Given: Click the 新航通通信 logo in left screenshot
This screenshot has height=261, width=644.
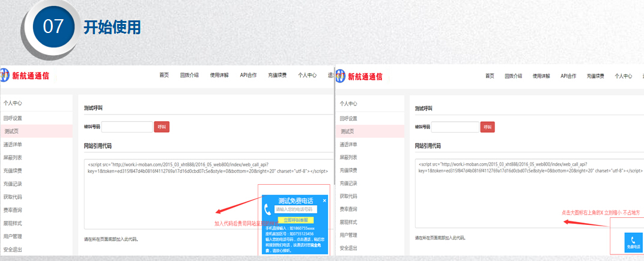Looking at the screenshot, I should pyautogui.click(x=25, y=76).
